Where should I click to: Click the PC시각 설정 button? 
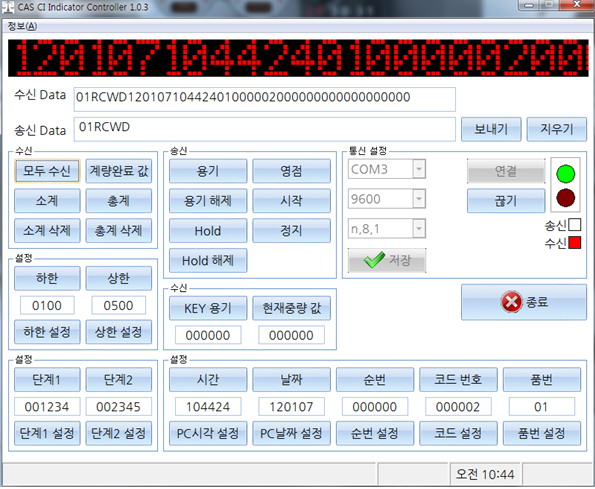pos(208,433)
